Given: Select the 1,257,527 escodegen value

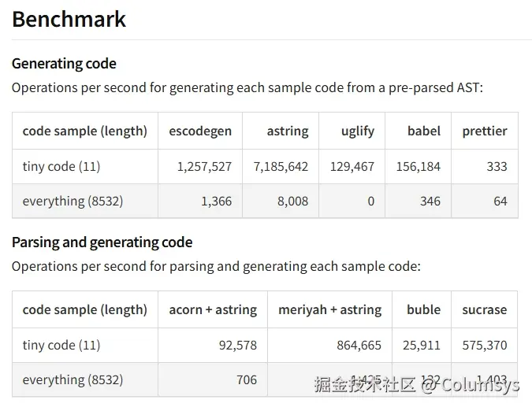Looking at the screenshot, I should coord(205,166).
